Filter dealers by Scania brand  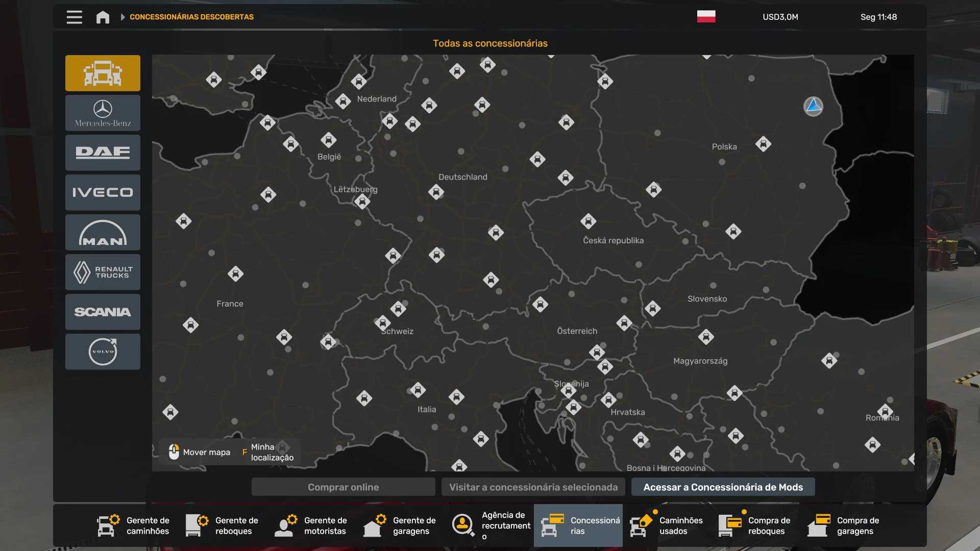103,312
